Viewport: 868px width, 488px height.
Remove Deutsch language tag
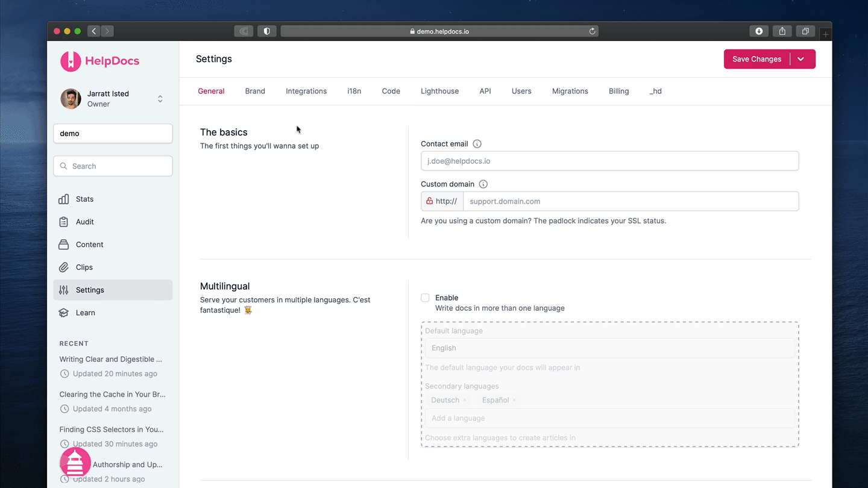coord(464,400)
